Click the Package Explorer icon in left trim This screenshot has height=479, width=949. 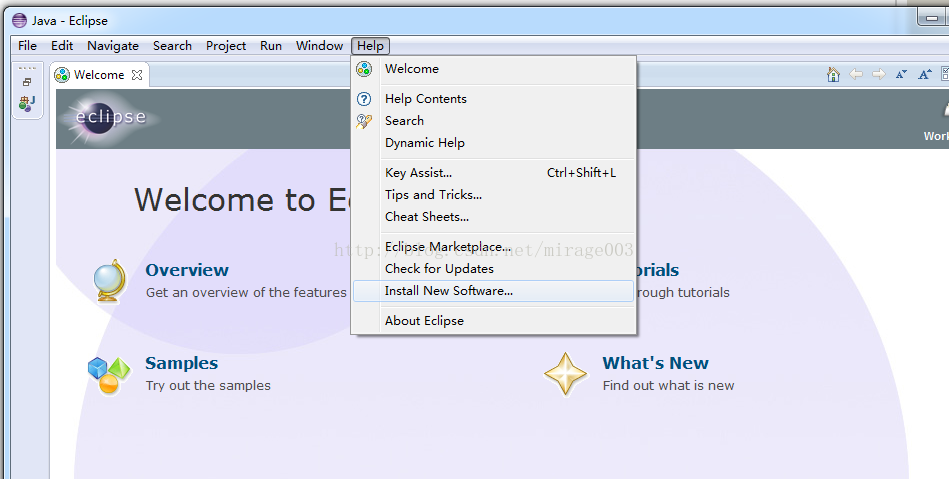pos(27,103)
